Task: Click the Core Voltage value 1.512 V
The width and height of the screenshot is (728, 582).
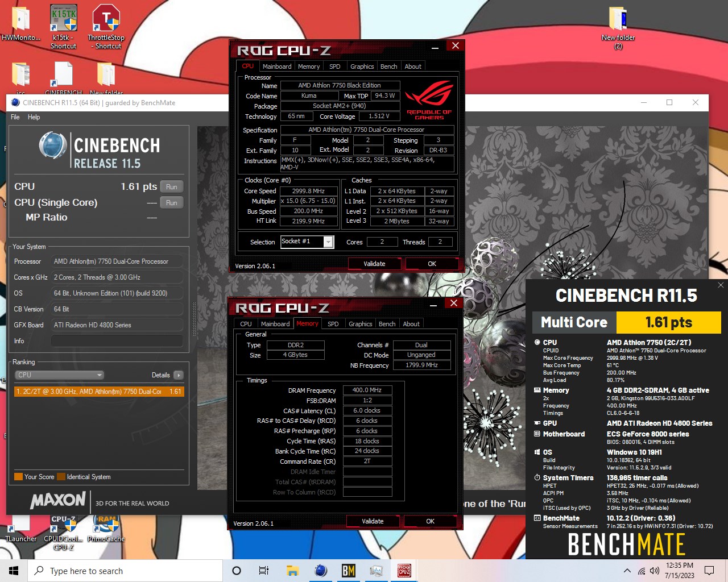Action: 379,116
